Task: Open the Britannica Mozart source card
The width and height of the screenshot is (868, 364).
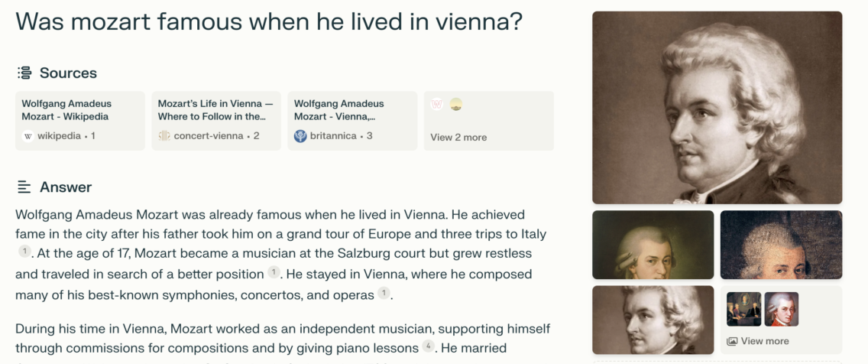Action: 353,121
